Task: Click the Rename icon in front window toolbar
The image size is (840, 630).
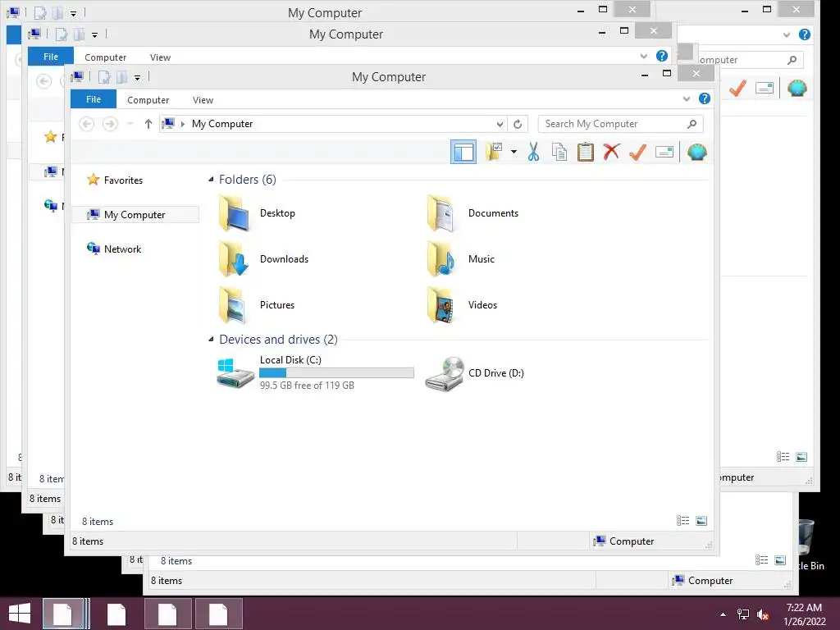Action: point(664,152)
